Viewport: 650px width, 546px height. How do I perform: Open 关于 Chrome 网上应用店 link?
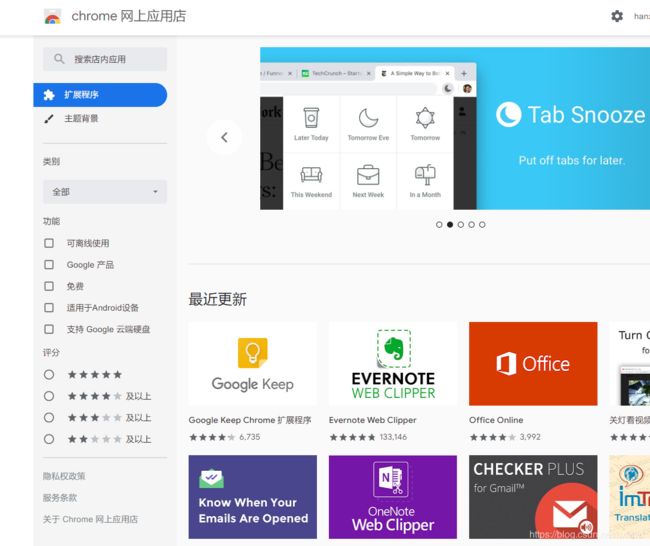(90, 519)
